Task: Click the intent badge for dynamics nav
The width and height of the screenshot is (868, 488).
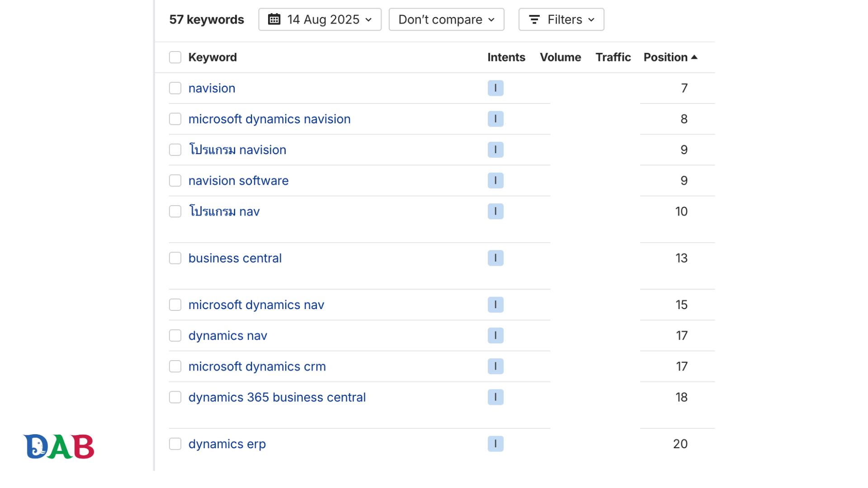Action: (495, 335)
